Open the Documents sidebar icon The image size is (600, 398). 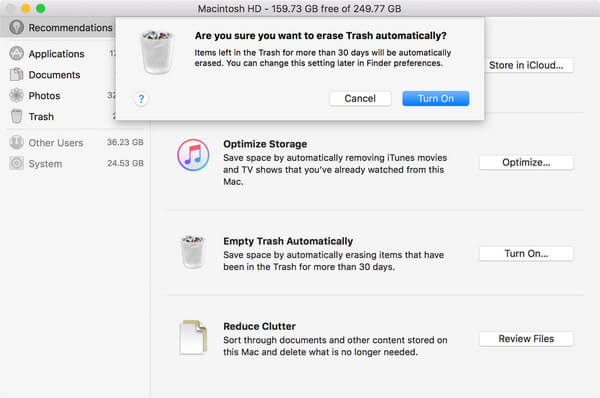pyautogui.click(x=16, y=74)
